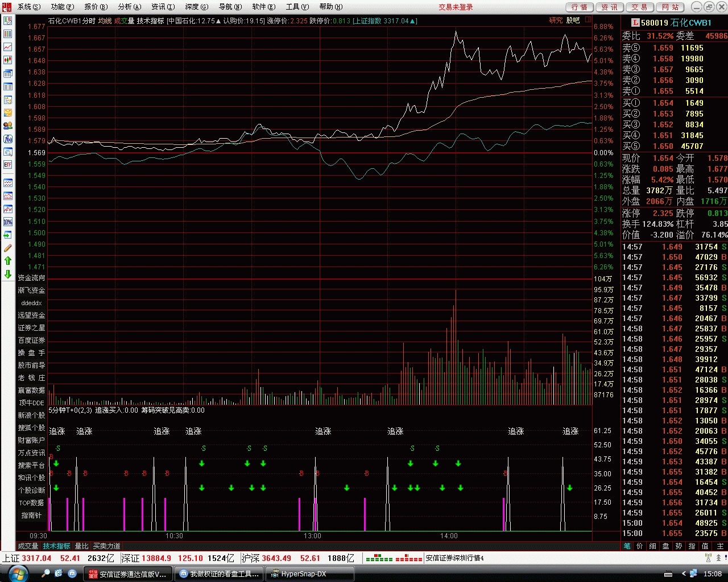The height and width of the screenshot is (582, 728).
Task: Select 渐飞资金 in the indicator list
Action: (31, 290)
